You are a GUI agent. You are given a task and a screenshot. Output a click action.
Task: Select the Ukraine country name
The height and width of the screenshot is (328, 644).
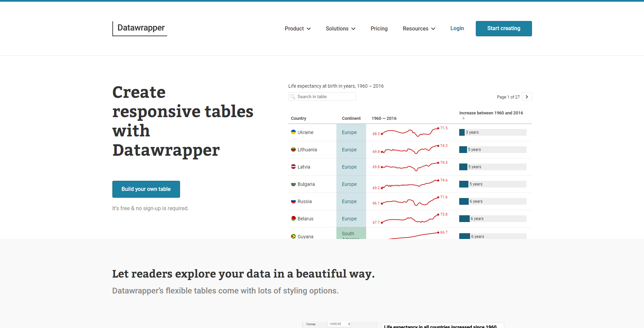(305, 132)
